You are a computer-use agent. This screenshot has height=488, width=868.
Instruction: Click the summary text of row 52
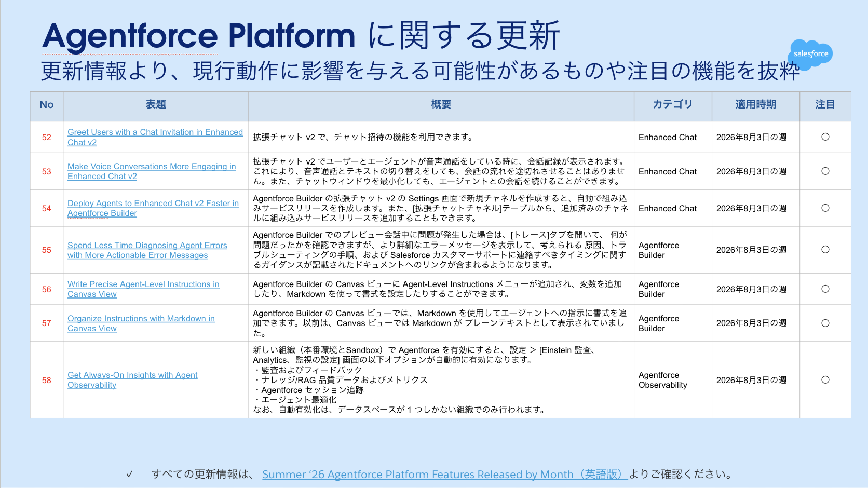[x=363, y=137]
